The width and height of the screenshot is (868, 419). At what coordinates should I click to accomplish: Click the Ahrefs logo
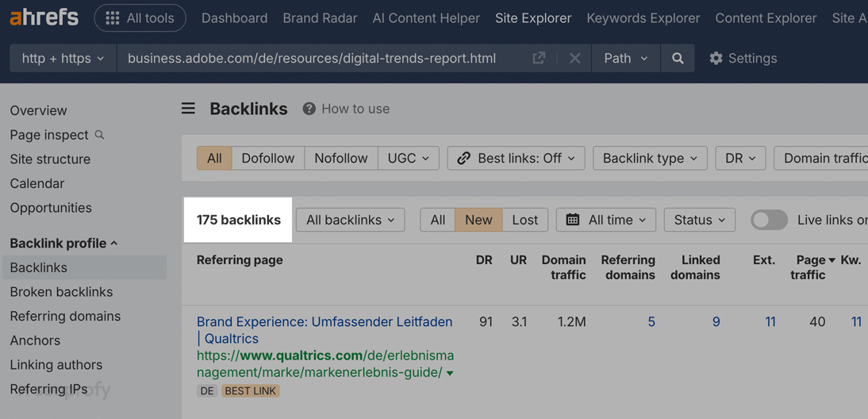(x=44, y=17)
